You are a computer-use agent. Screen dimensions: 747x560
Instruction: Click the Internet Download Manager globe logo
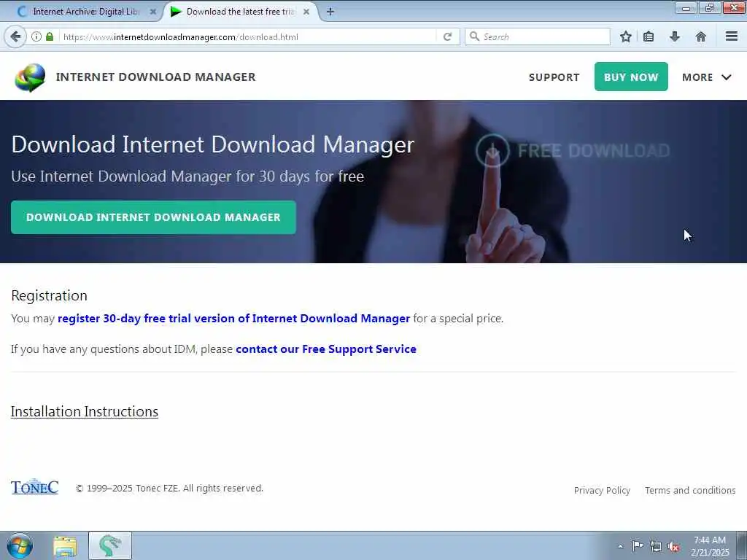(x=30, y=77)
